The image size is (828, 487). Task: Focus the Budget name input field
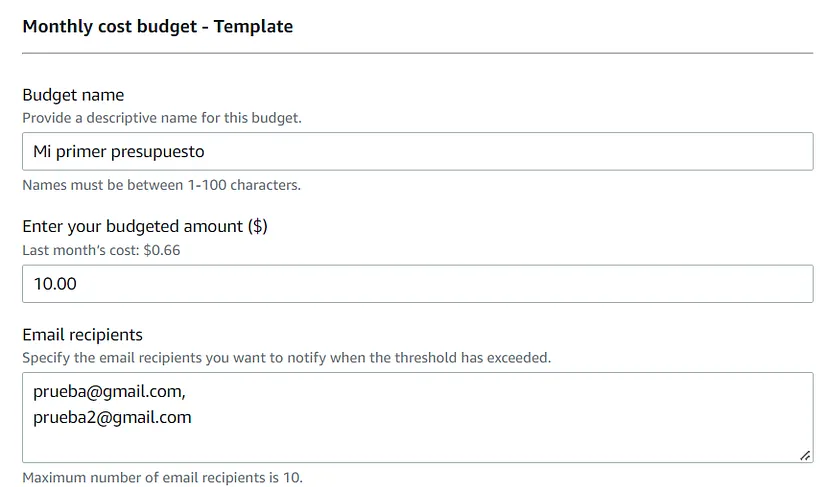coord(418,151)
